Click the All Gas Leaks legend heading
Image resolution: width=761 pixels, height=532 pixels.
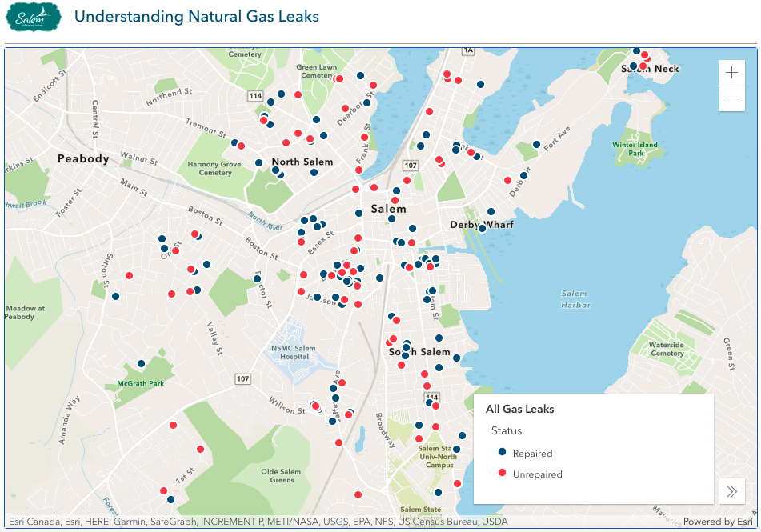[520, 409]
